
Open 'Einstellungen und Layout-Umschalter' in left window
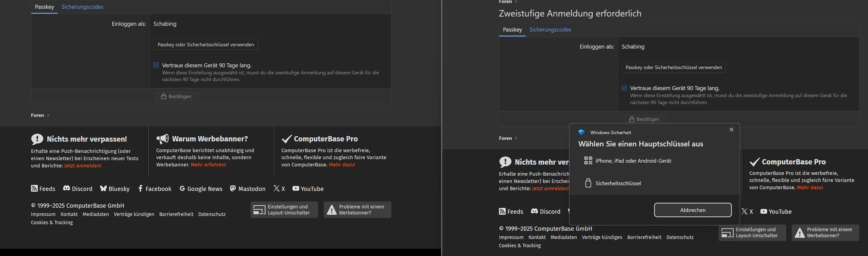click(x=284, y=210)
